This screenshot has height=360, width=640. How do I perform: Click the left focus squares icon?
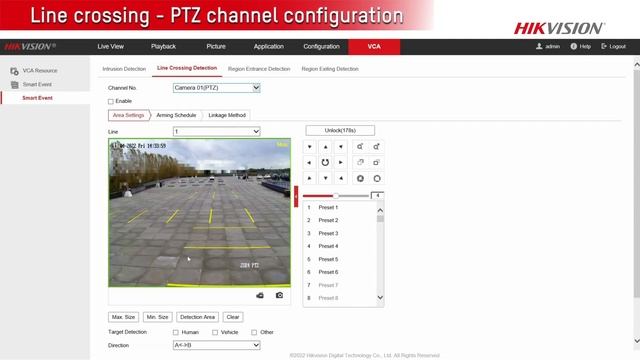coord(360,162)
